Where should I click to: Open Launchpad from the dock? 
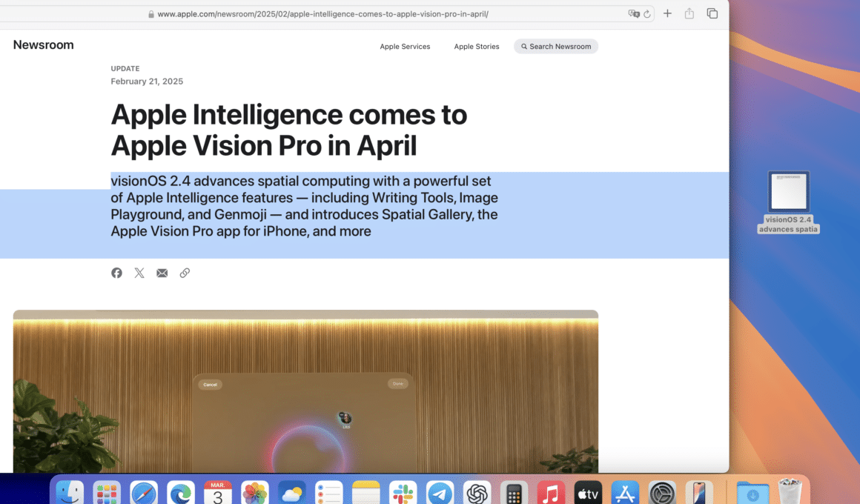(x=107, y=493)
